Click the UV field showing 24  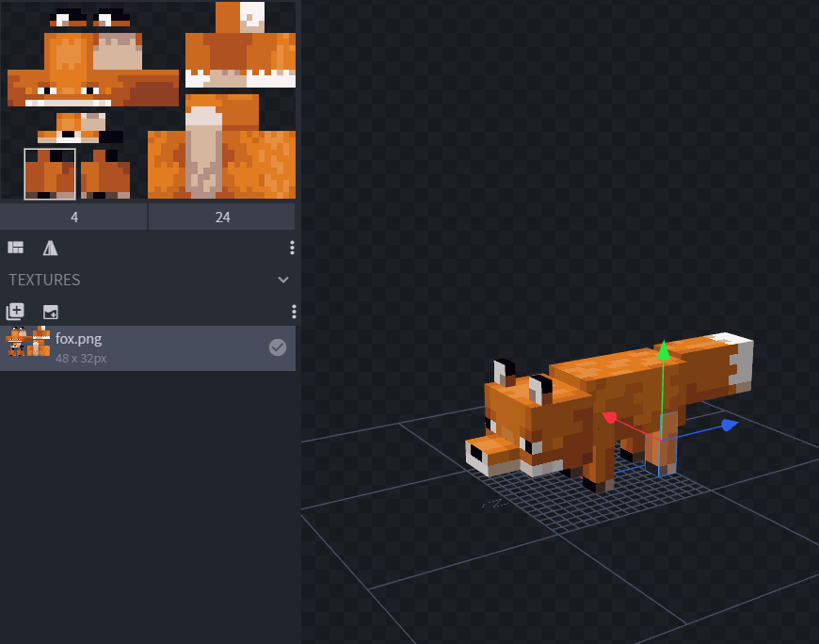(x=222, y=217)
